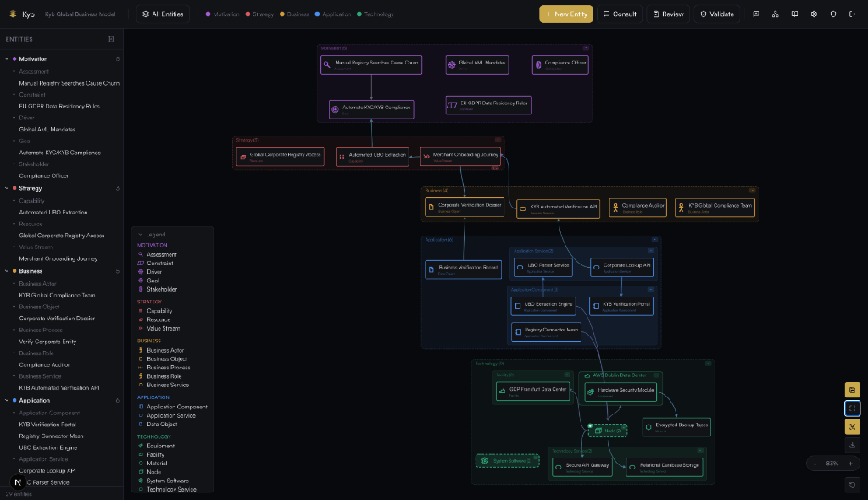Open the All Entities view selector

(x=163, y=14)
